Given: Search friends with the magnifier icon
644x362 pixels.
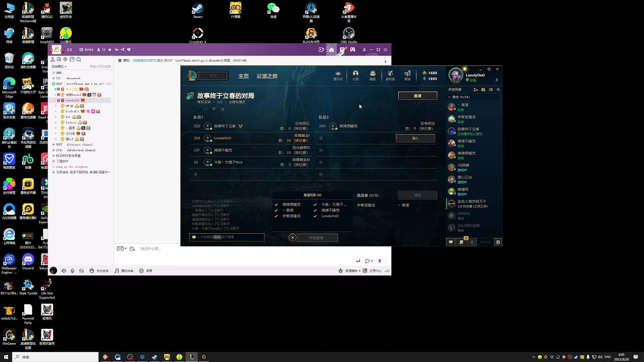Looking at the screenshot, I should (x=498, y=89).
